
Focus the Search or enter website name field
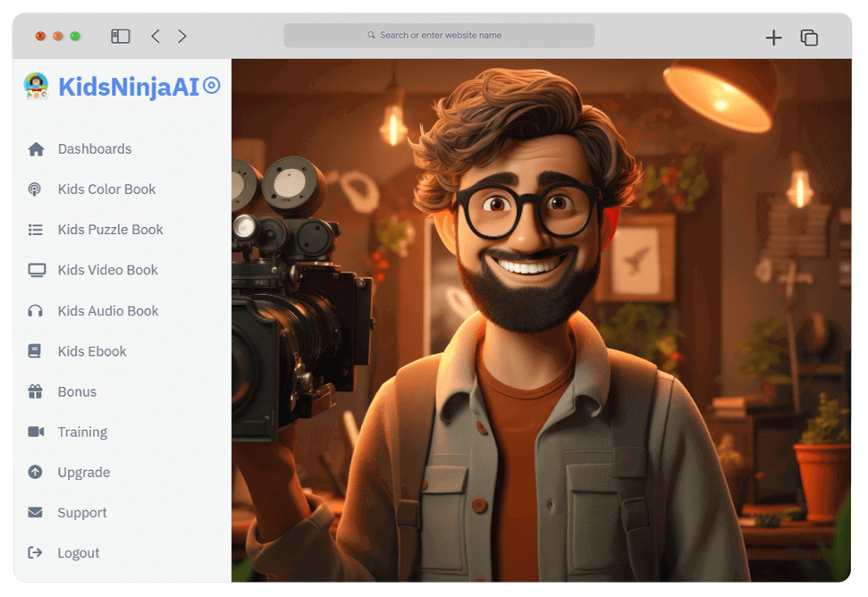(x=439, y=36)
